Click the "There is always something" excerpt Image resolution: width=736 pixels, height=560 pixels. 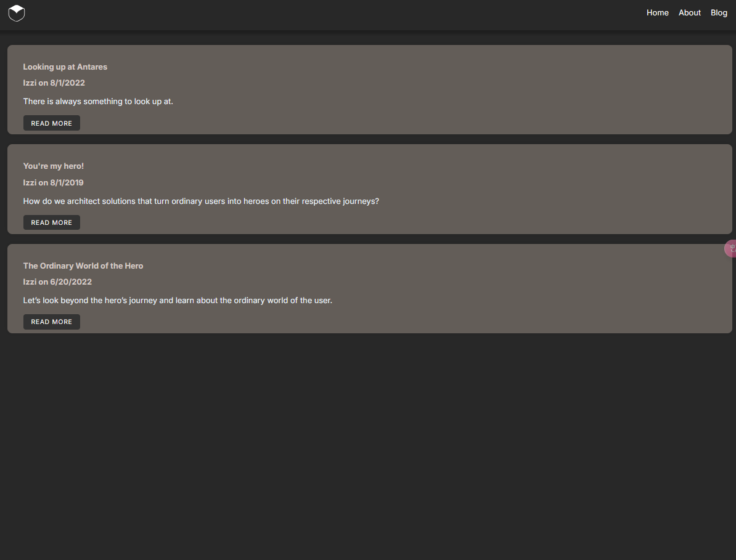(x=98, y=101)
